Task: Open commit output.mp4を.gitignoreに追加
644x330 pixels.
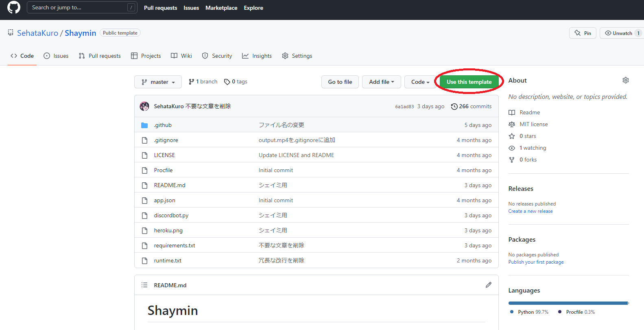Action: [297, 140]
